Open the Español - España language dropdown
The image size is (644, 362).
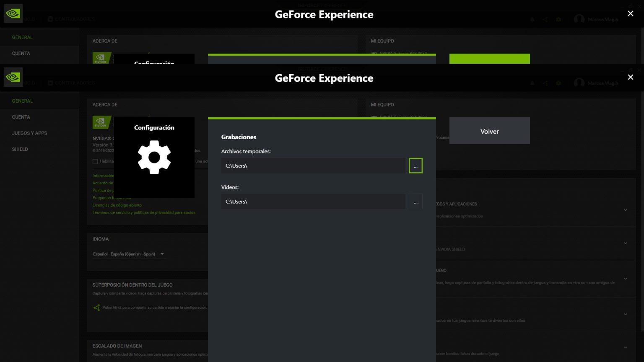pos(128,254)
